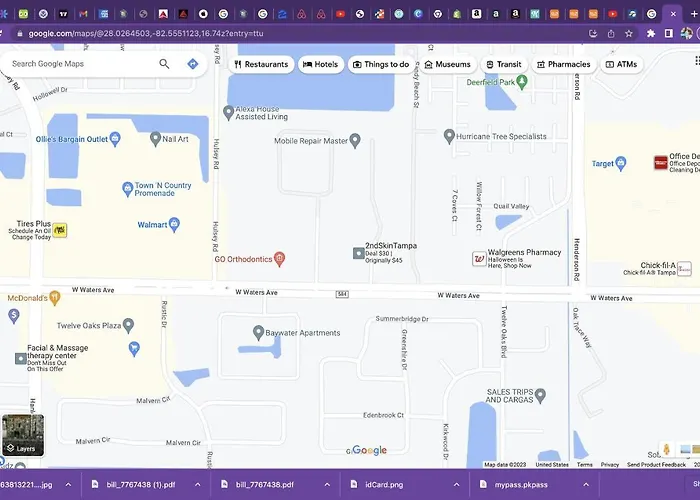Open a new browser tab

tap(694, 14)
